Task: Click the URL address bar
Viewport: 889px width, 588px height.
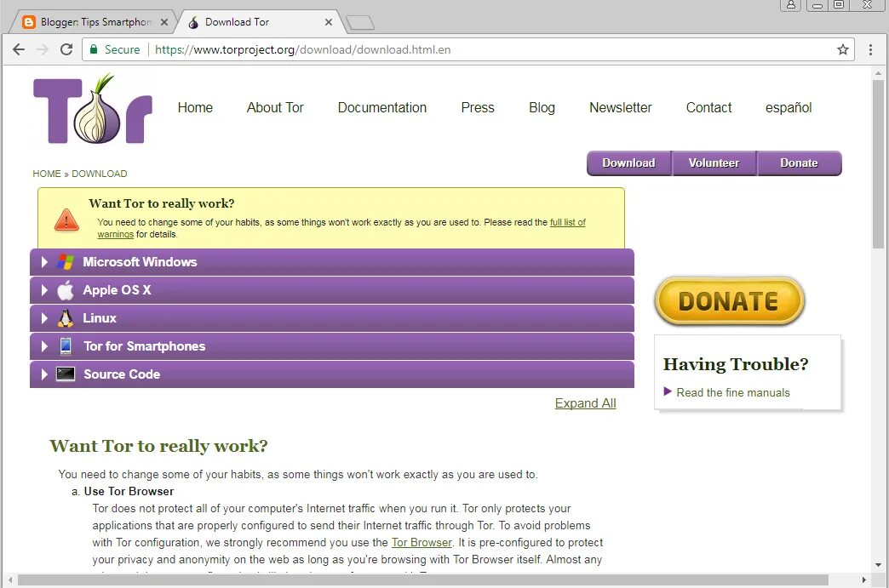Action: point(467,49)
